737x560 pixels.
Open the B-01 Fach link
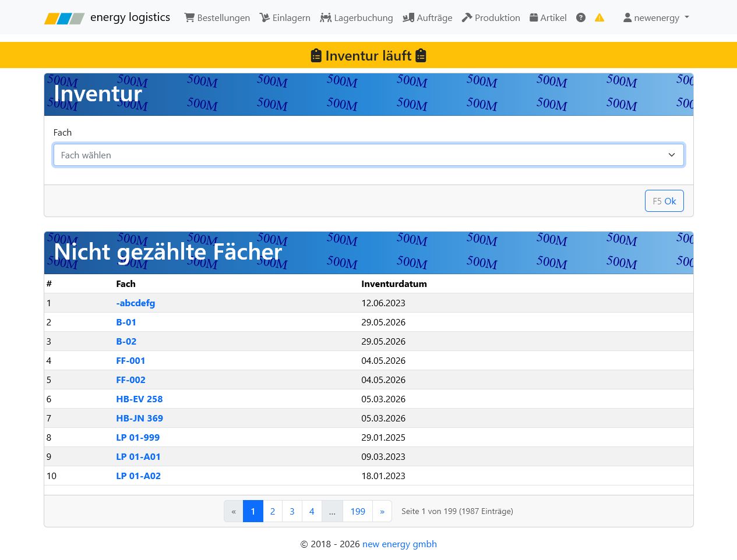[126, 322]
